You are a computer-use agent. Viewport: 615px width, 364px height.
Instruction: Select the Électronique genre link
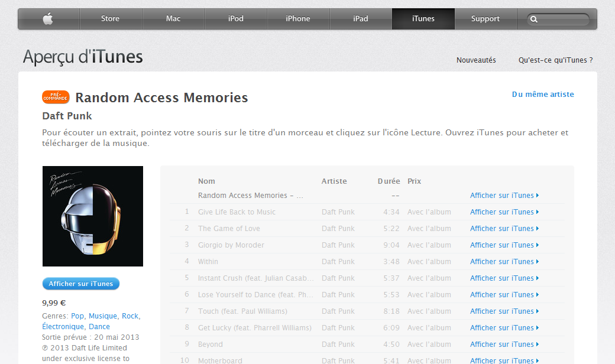(x=63, y=326)
